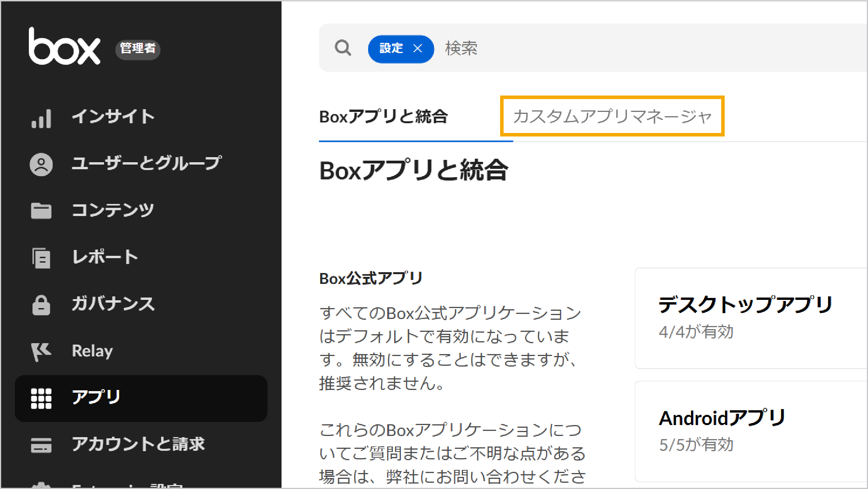The image size is (868, 489).
Task: Open the レポート menu item
Action: tap(105, 257)
